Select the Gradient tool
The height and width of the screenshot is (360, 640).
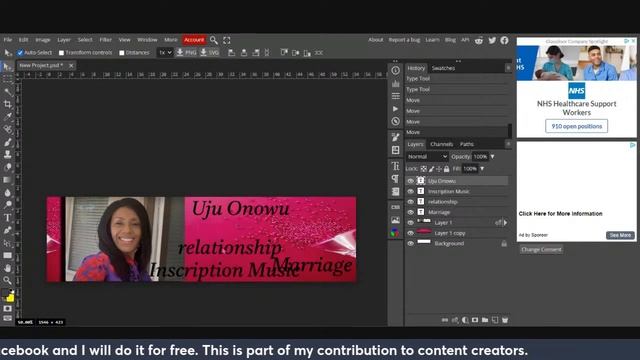7,180
